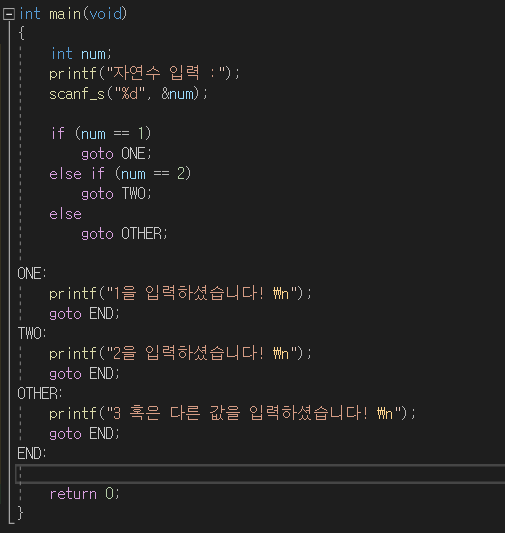The width and height of the screenshot is (505, 533).
Task: Click the printf("자연수 입력 :") line
Action: pyautogui.click(x=144, y=73)
